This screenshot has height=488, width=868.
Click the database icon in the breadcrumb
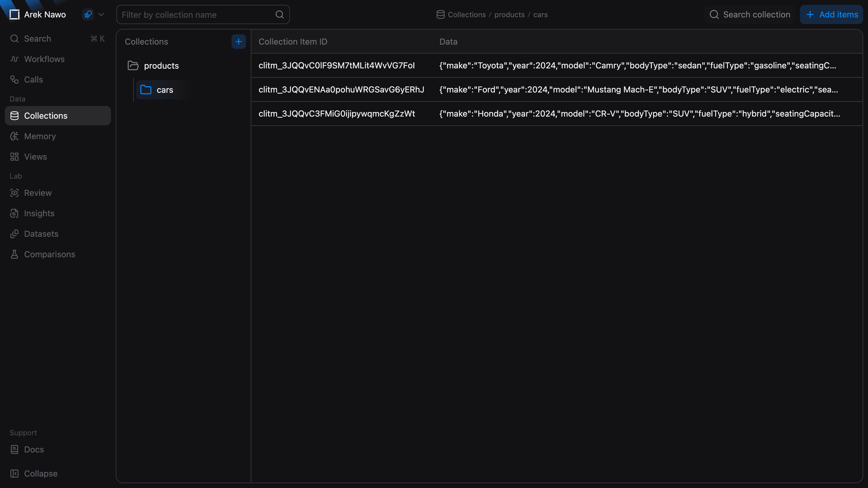(x=440, y=14)
